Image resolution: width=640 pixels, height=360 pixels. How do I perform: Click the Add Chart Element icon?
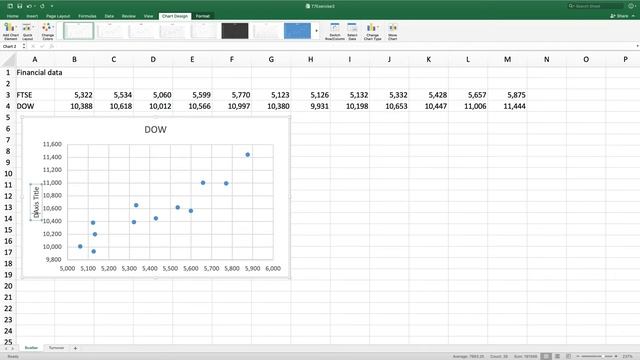coord(11,31)
